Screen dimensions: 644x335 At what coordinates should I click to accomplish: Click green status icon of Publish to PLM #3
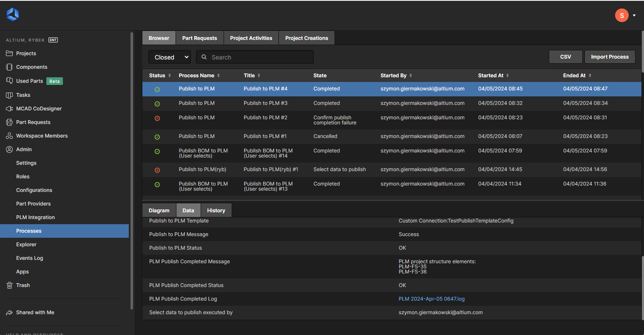(157, 104)
